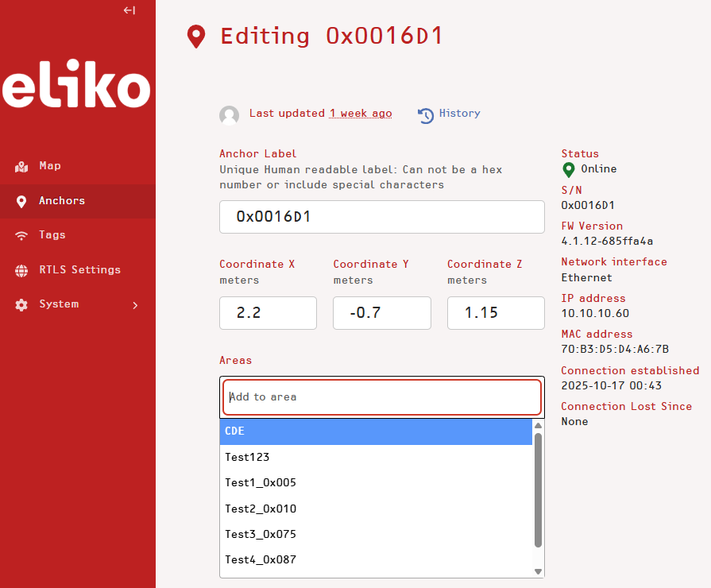The width and height of the screenshot is (711, 588).
Task: Click the '1 week ago' timestamp
Action: click(x=361, y=114)
